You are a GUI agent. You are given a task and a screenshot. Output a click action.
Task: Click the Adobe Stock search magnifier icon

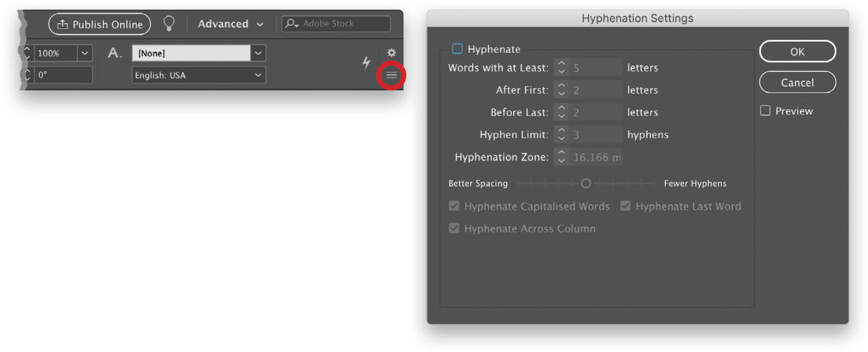click(291, 23)
